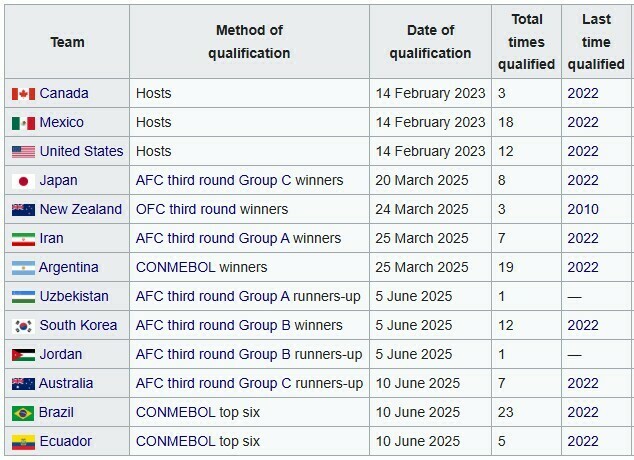
Task: Click the Canada flag icon
Action: click(23, 94)
